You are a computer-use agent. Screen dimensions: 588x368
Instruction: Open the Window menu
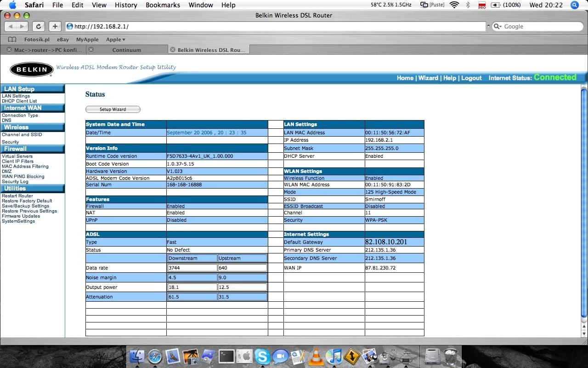tap(201, 5)
